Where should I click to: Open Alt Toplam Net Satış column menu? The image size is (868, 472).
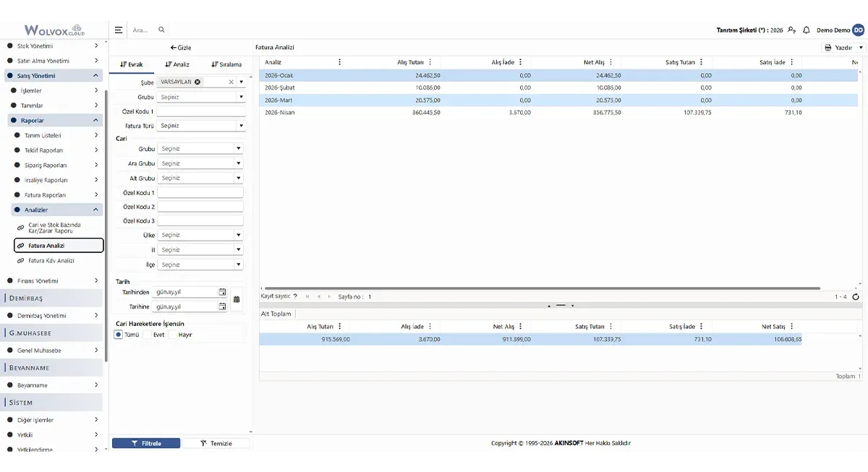(792, 327)
